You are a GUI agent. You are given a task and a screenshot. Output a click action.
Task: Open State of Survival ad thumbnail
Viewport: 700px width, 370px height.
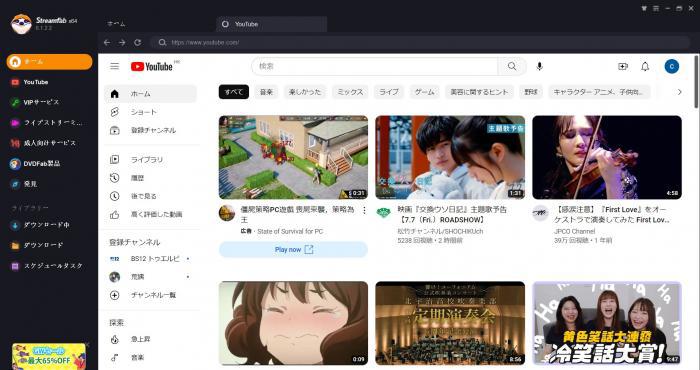coord(293,157)
